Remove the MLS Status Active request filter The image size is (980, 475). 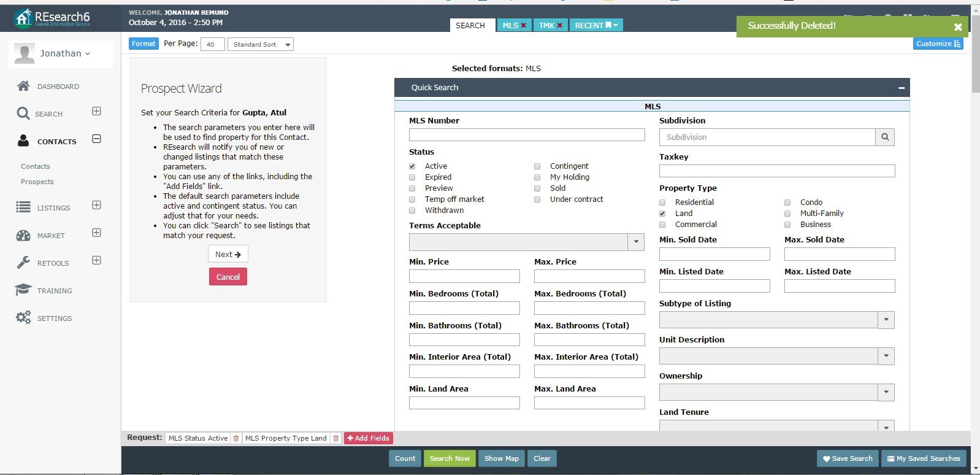[236, 438]
